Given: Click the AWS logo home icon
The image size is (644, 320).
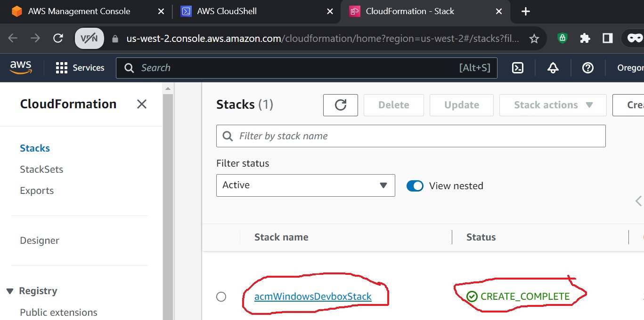Looking at the screenshot, I should 21,68.
